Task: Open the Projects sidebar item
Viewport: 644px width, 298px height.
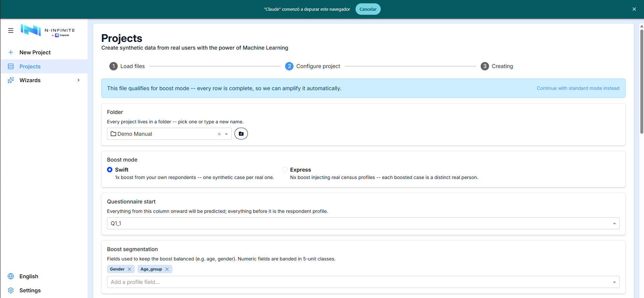Action: [44, 66]
